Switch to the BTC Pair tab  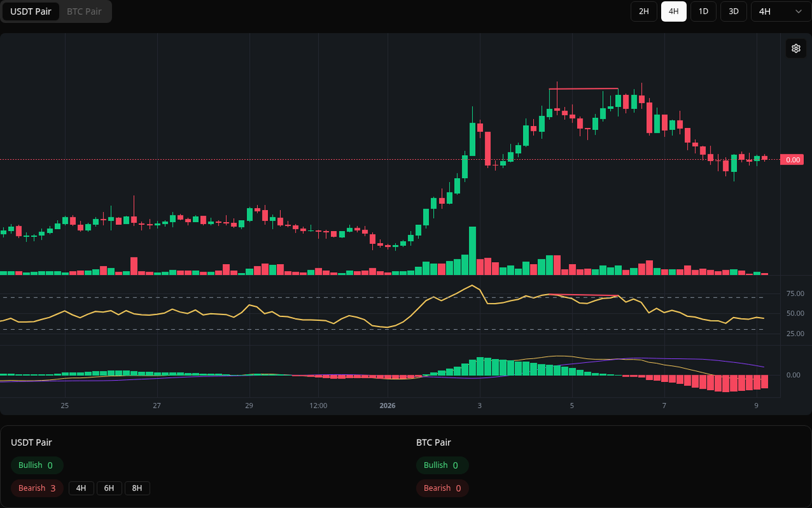point(83,12)
